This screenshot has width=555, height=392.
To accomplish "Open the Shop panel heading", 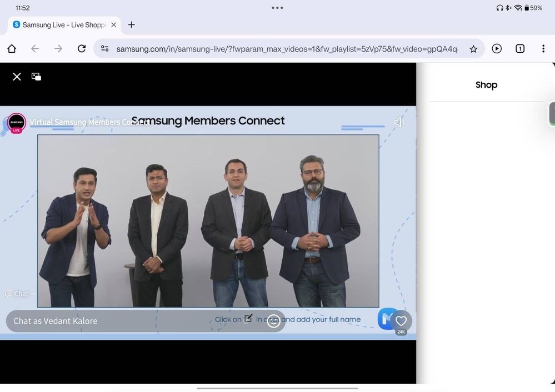I will [486, 85].
